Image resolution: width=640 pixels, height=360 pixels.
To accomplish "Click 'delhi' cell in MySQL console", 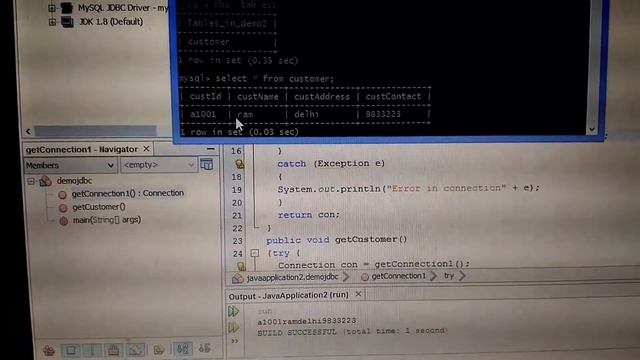I will point(306,114).
